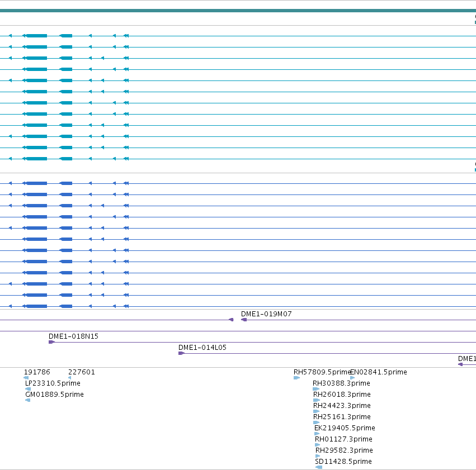Click the DME1-018N15 feature label
The width and height of the screenshot is (476, 470).
coord(73,336)
